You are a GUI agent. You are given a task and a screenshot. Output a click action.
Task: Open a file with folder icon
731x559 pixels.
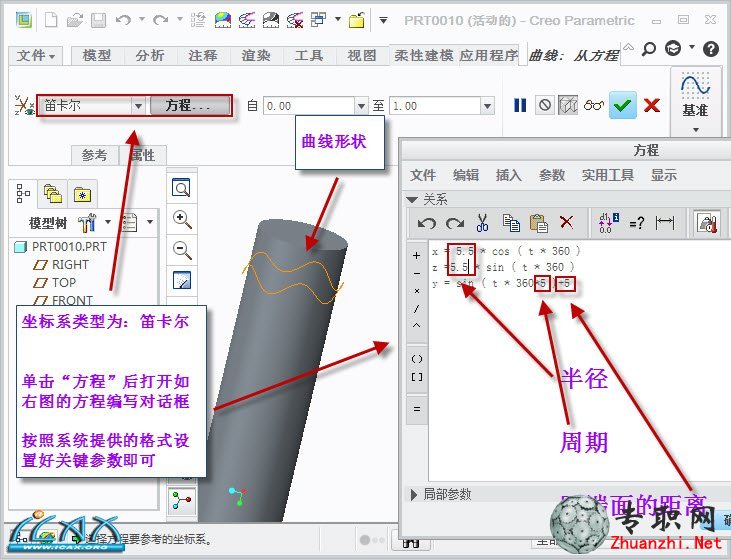coord(75,20)
